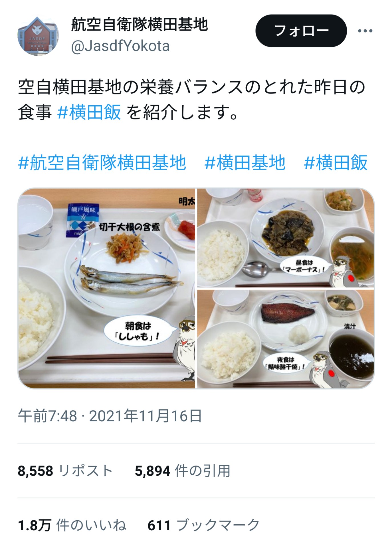The image size is (392, 548).
Task: Click the 2021年11月16日 date text
Action: [x=146, y=416]
